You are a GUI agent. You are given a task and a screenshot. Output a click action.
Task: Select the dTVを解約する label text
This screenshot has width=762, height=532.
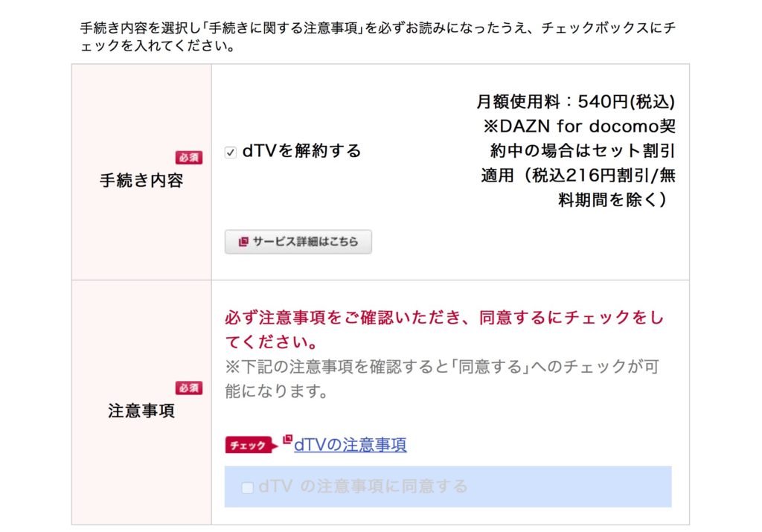302,151
